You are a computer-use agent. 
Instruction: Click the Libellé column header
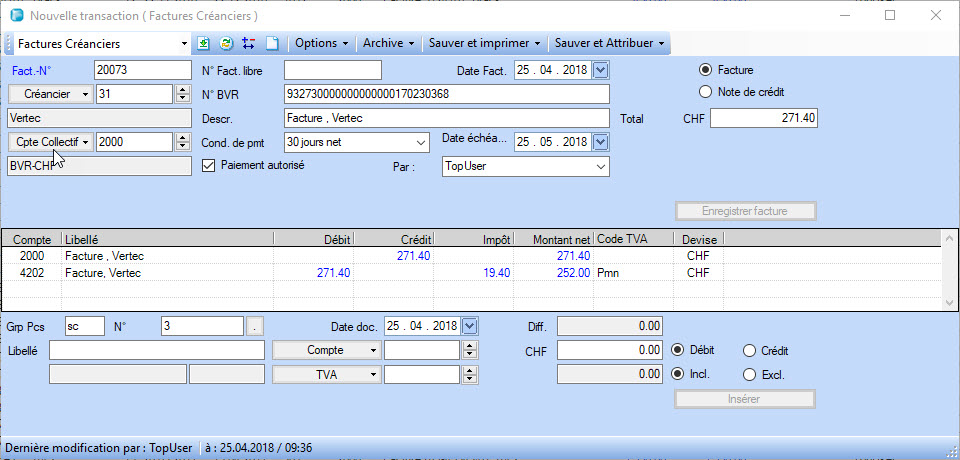168,239
